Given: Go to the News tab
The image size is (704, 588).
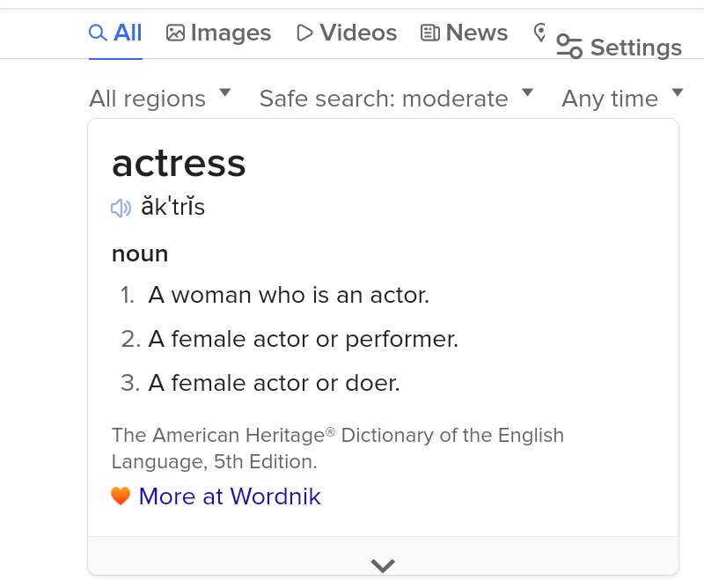Looking at the screenshot, I should [x=476, y=33].
